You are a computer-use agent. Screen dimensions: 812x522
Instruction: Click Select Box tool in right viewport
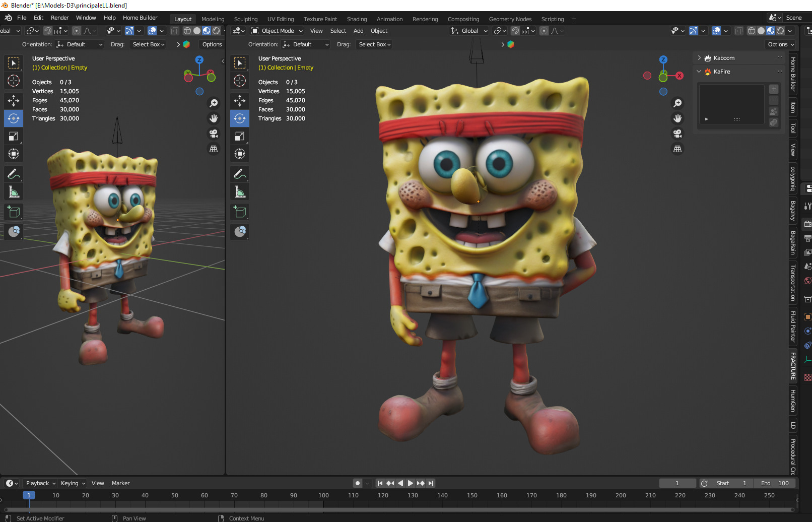tap(240, 63)
